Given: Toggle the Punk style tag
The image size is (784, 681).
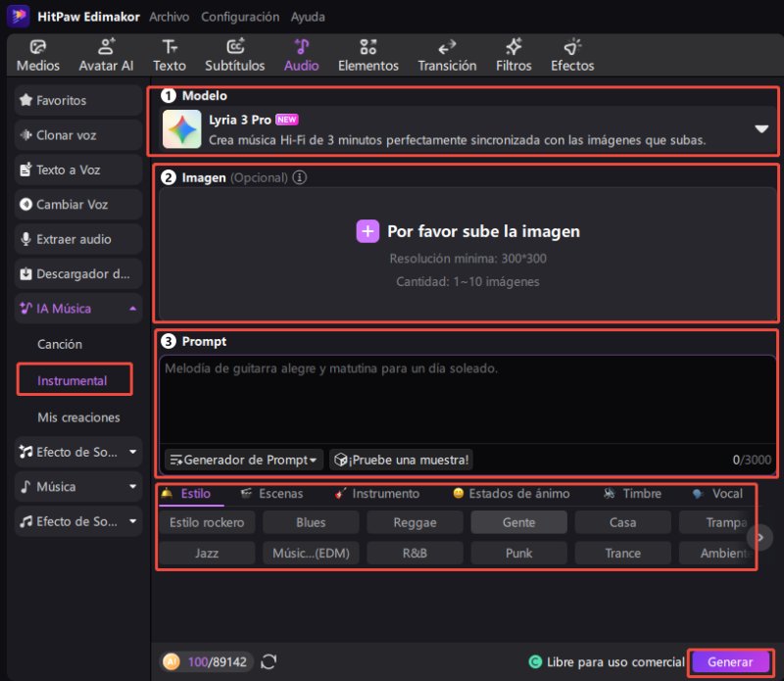Looking at the screenshot, I should click(x=519, y=553).
